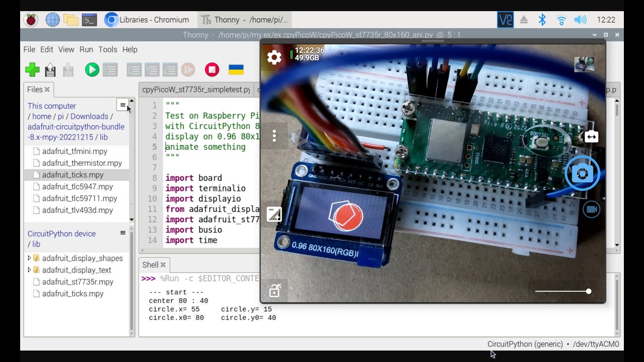Take photo with blue camera shutter button
This screenshot has width=644, height=362.
click(582, 173)
